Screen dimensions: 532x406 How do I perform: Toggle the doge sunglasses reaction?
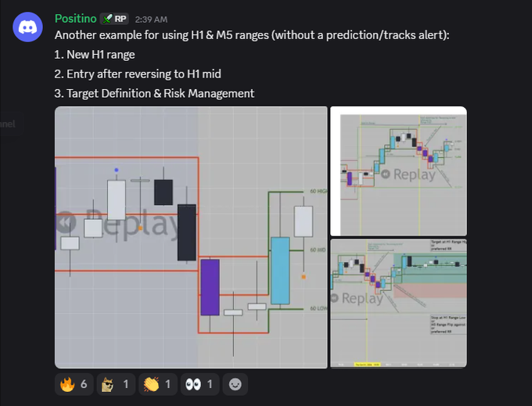click(x=116, y=384)
